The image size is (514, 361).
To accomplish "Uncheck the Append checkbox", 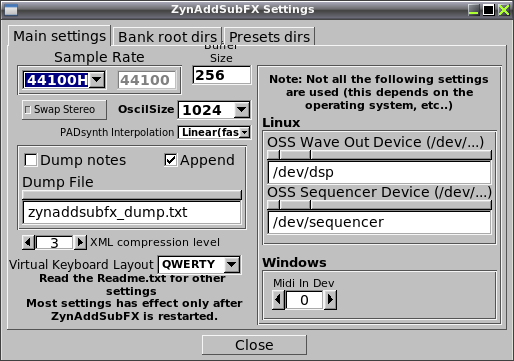I will [x=171, y=160].
